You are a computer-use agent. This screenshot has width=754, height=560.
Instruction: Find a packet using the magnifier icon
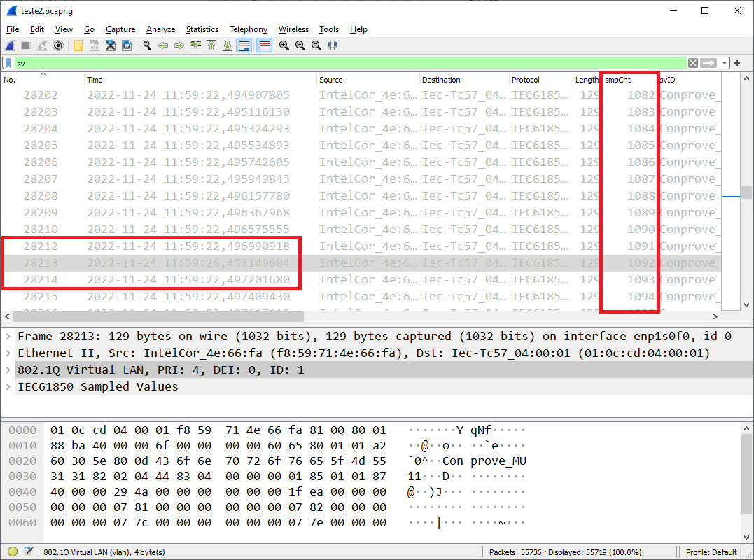(x=147, y=45)
